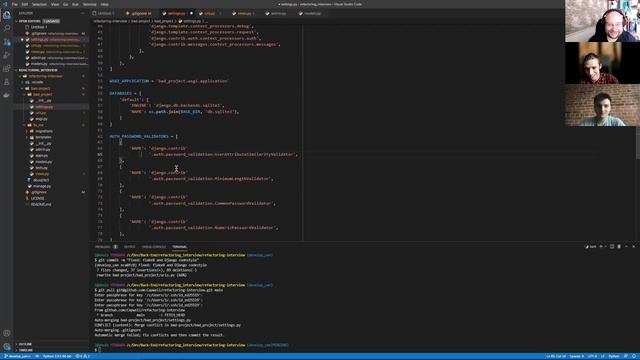Click the new terminal plus icon
The height and width of the screenshot is (360, 640).
(601, 247)
